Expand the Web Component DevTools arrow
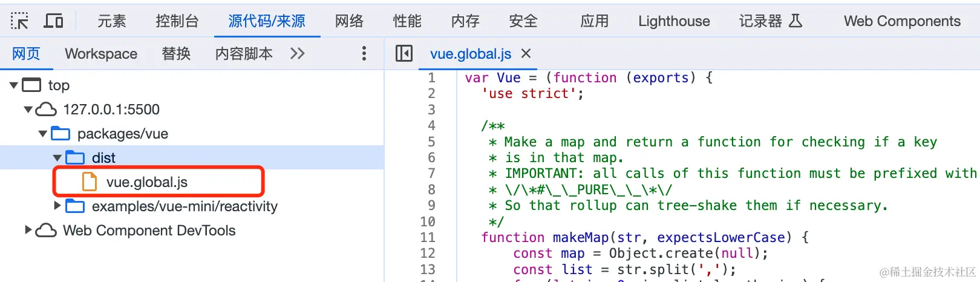Screen dimensions: 980x282 coord(28,230)
